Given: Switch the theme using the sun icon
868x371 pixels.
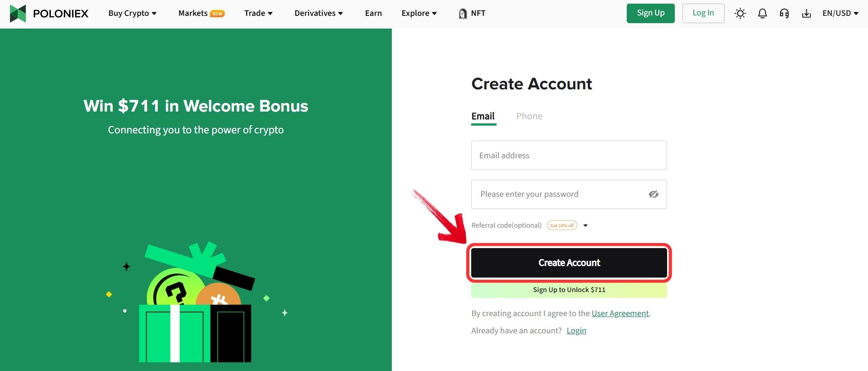Looking at the screenshot, I should pyautogui.click(x=740, y=13).
